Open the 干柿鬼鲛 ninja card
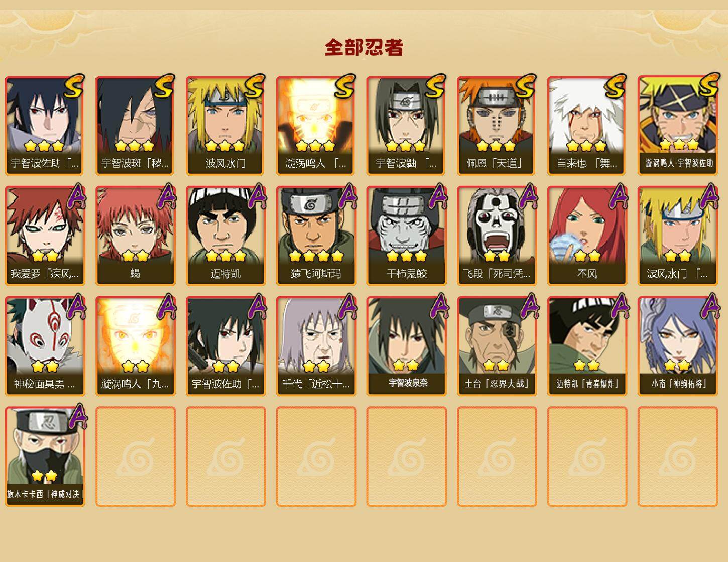728x562 pixels. click(x=407, y=236)
